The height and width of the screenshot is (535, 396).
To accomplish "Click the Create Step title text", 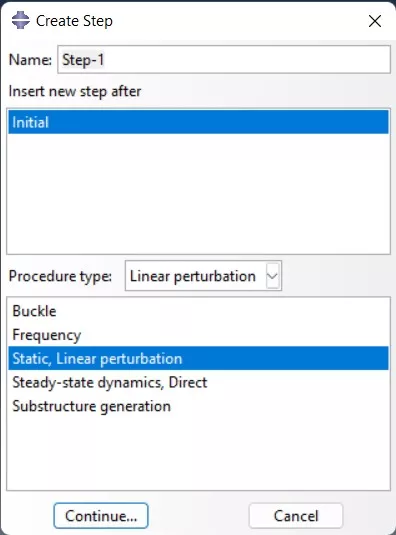I will pyautogui.click(x=74, y=21).
